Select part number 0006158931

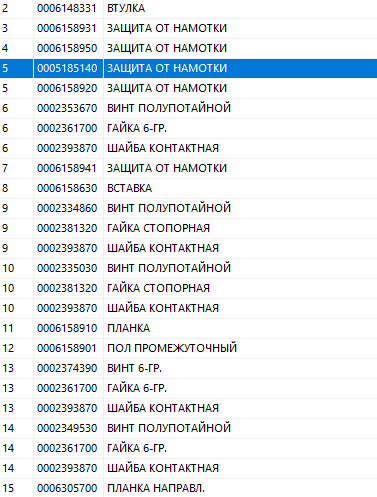[67, 28]
